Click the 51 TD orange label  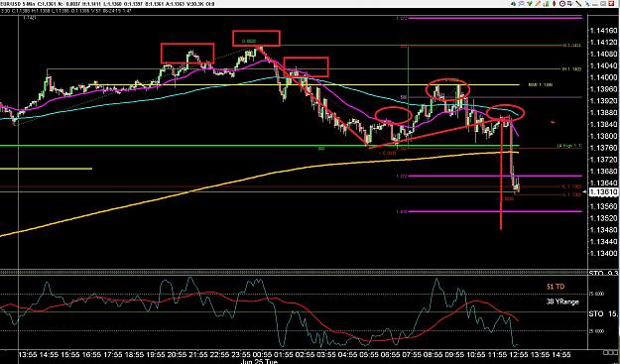pyautogui.click(x=556, y=287)
